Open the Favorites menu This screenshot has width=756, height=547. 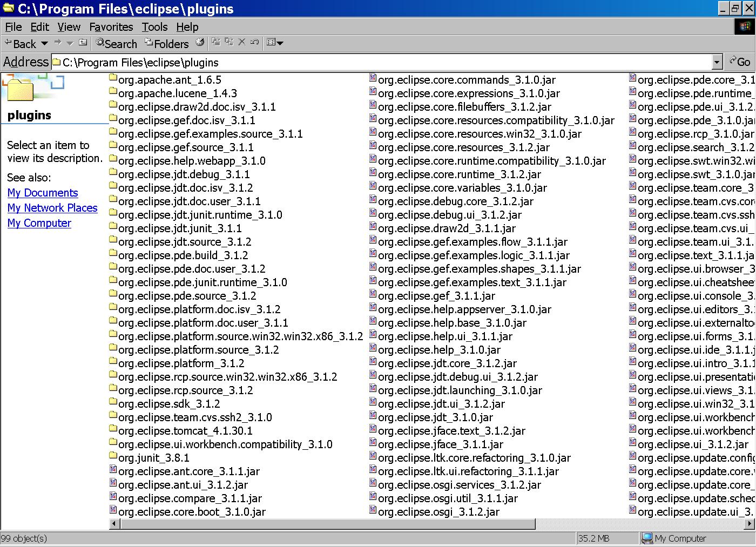click(x=111, y=27)
